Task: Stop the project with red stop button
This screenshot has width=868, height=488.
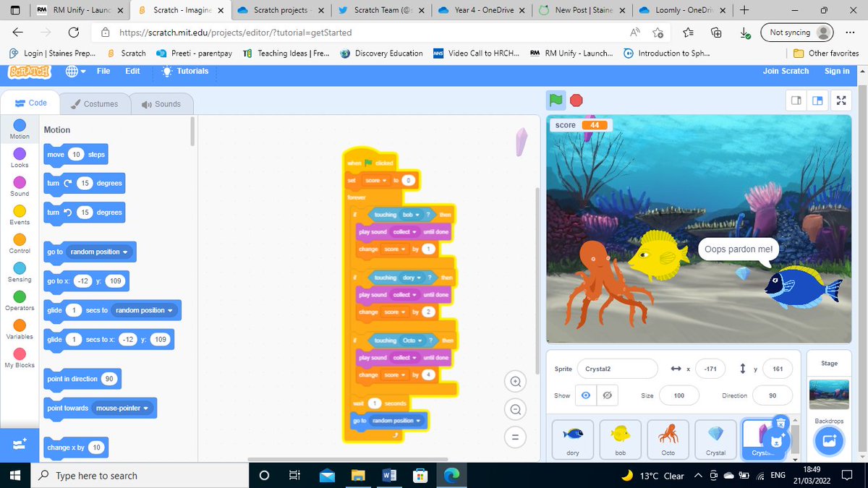Action: pos(576,100)
